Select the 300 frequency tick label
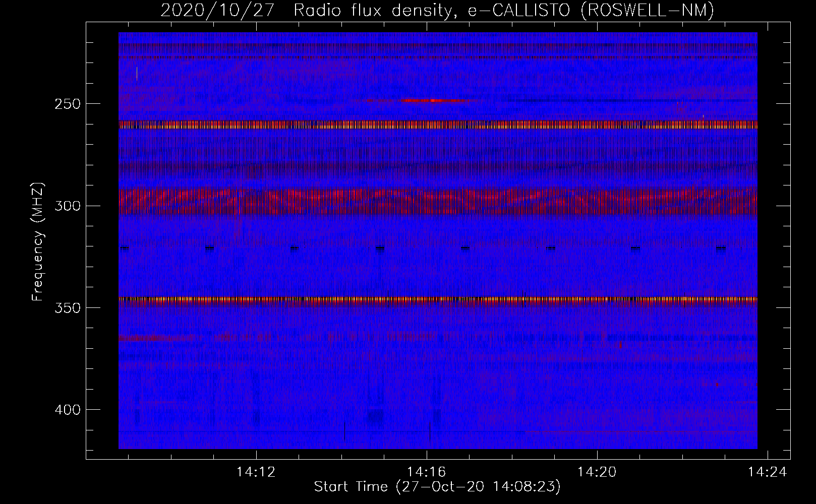 point(68,206)
